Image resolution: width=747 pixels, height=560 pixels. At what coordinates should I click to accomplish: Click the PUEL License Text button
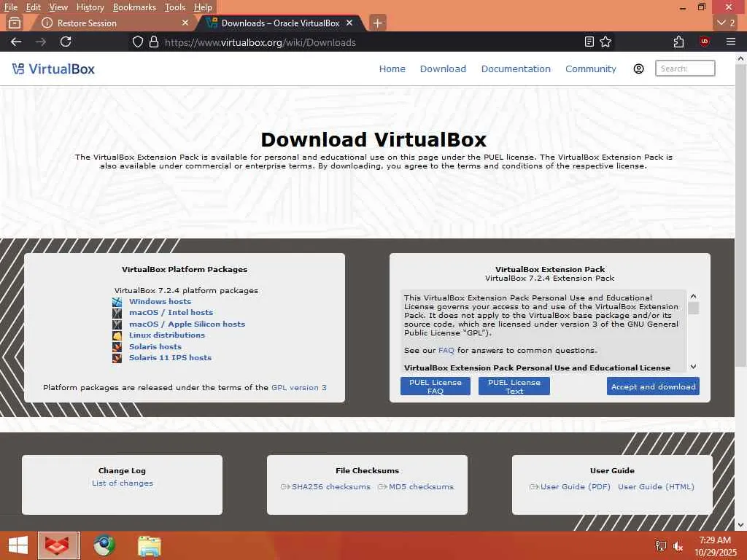click(x=514, y=386)
